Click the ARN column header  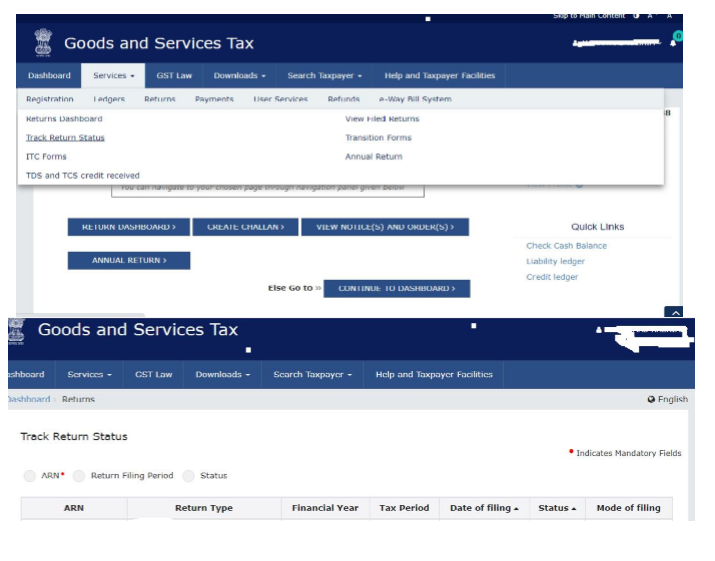coord(74,508)
